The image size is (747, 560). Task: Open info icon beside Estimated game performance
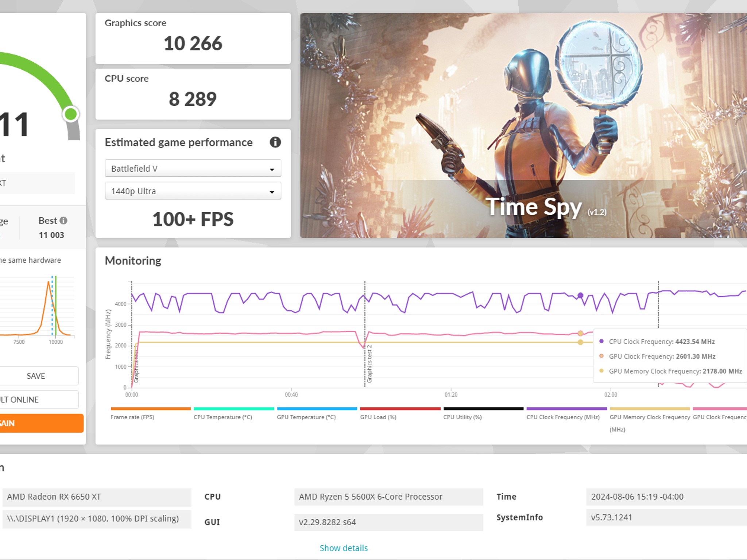tap(275, 142)
